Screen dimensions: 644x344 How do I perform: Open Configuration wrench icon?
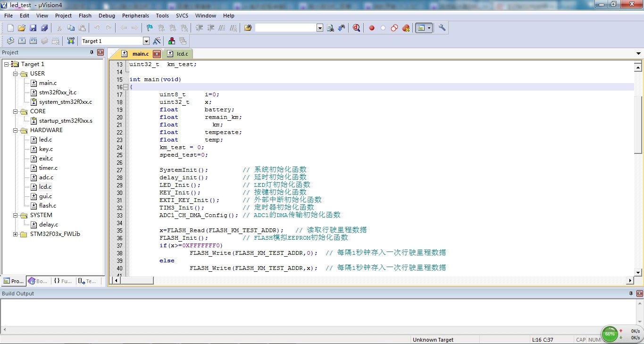(442, 28)
